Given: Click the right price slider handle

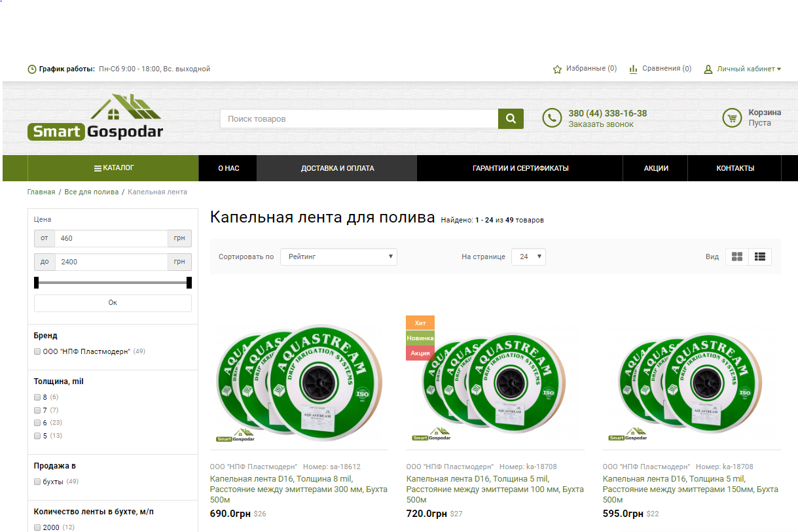Looking at the screenshot, I should click(189, 282).
